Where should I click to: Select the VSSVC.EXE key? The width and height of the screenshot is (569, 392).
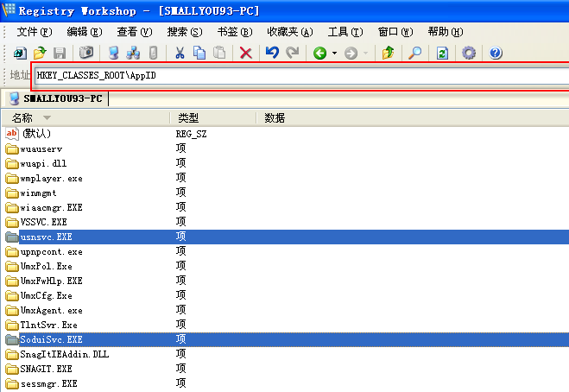point(43,222)
